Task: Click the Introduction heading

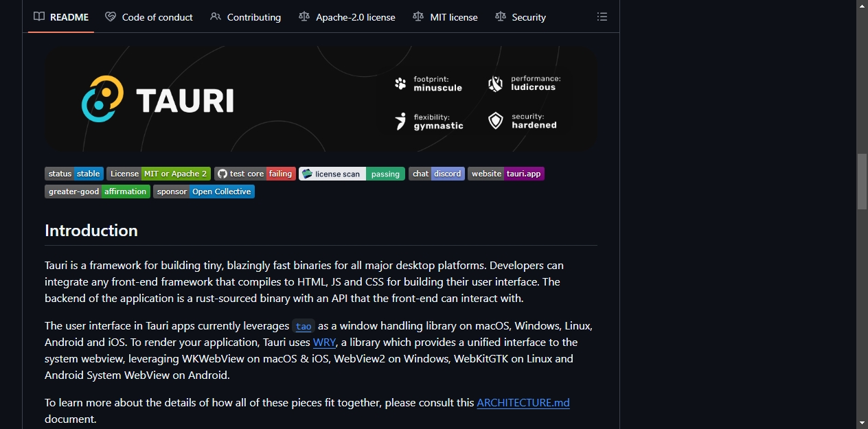Action: (91, 231)
